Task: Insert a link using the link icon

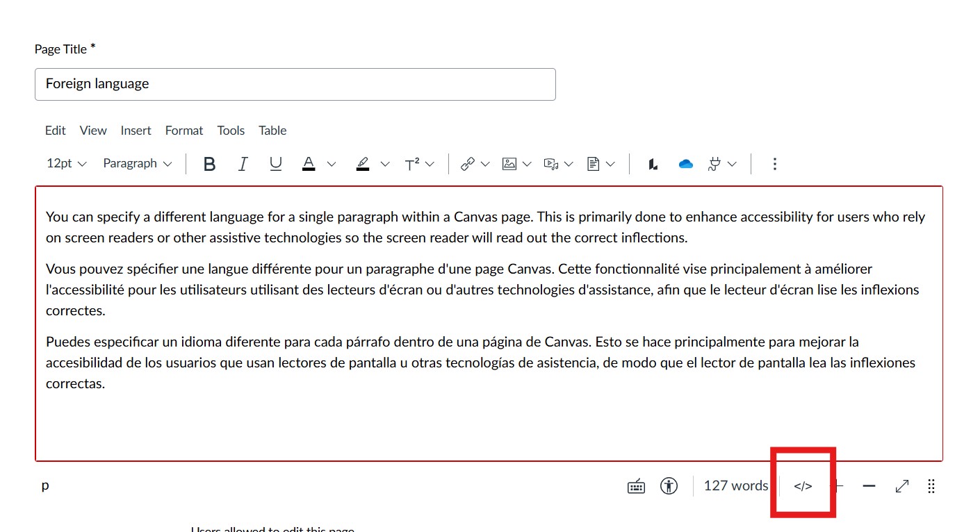Action: tap(469, 163)
